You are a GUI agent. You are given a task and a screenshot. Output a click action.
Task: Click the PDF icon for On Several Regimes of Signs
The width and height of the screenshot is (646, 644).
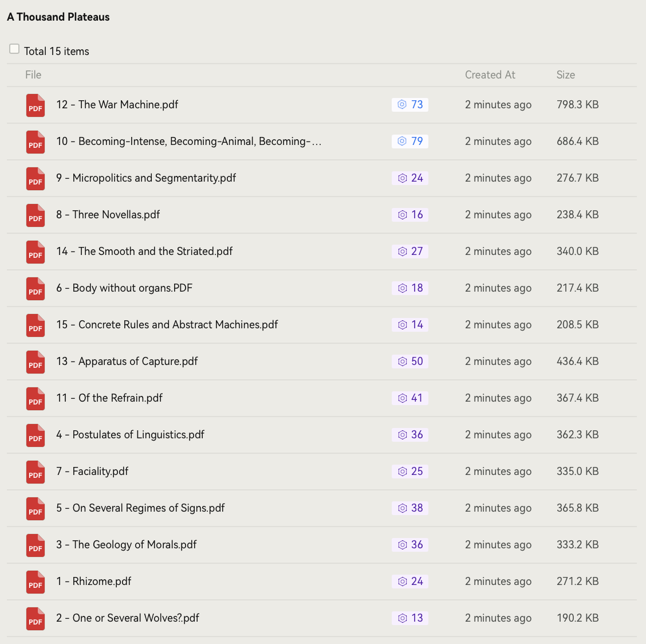coord(36,509)
